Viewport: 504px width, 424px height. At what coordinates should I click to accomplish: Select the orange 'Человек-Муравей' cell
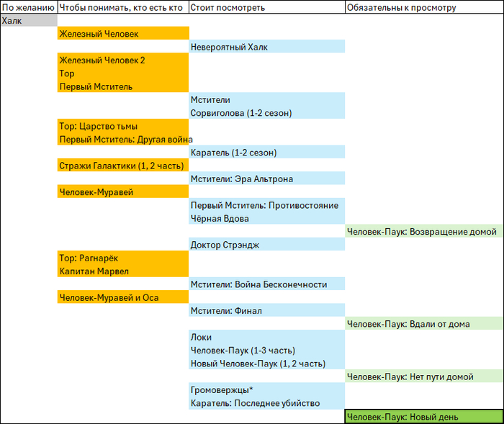pyautogui.click(x=123, y=191)
